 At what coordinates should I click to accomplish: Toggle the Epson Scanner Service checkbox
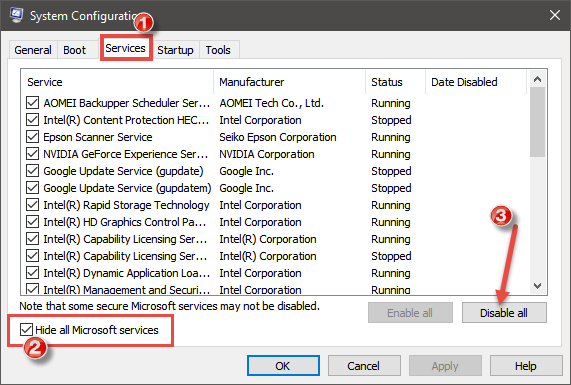pyautogui.click(x=32, y=137)
